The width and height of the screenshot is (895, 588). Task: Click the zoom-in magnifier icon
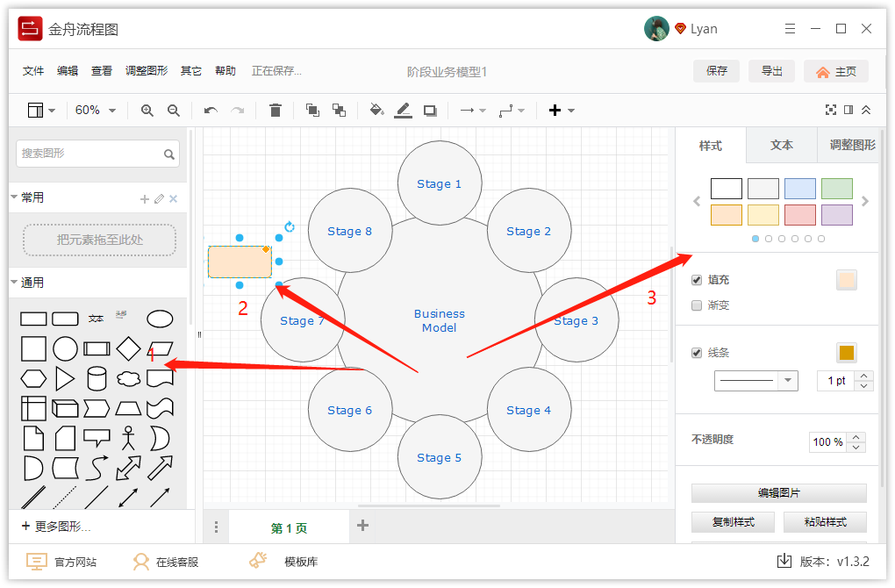[x=147, y=110]
